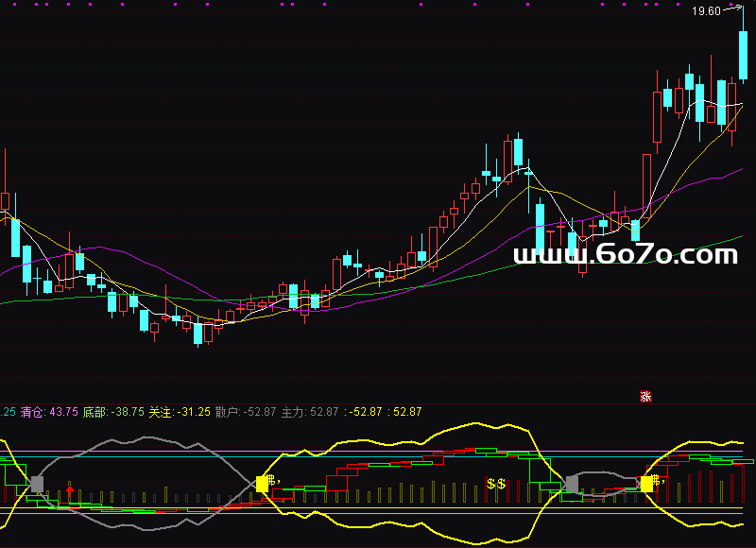The image size is (756, 548).
Task: Click the www.6o7o.com watermark link
Action: pos(625,256)
